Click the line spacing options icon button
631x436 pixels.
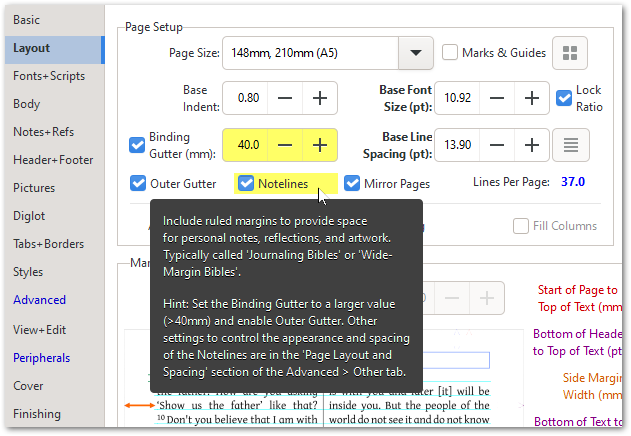pyautogui.click(x=571, y=145)
